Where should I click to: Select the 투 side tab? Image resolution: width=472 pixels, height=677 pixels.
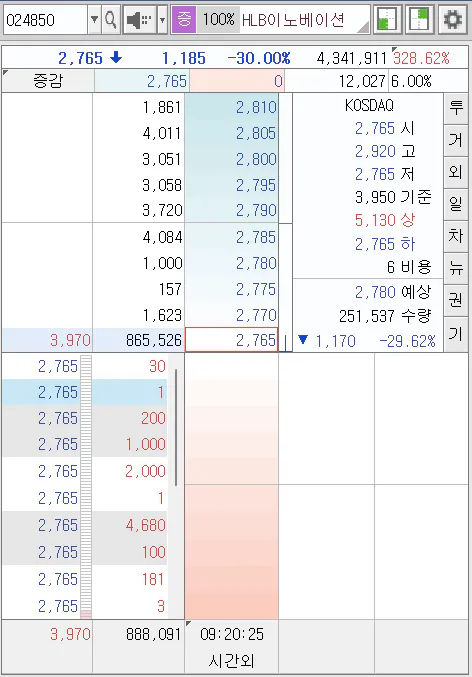pyautogui.click(x=456, y=108)
